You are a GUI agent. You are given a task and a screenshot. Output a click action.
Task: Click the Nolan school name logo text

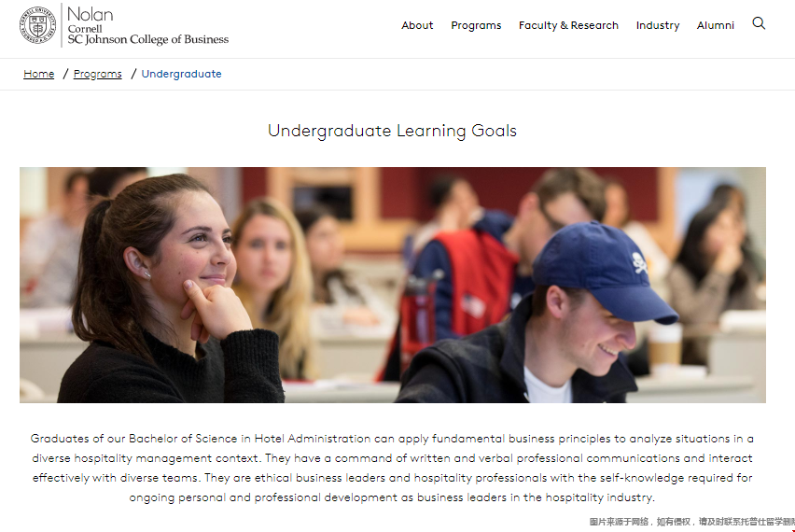point(91,14)
